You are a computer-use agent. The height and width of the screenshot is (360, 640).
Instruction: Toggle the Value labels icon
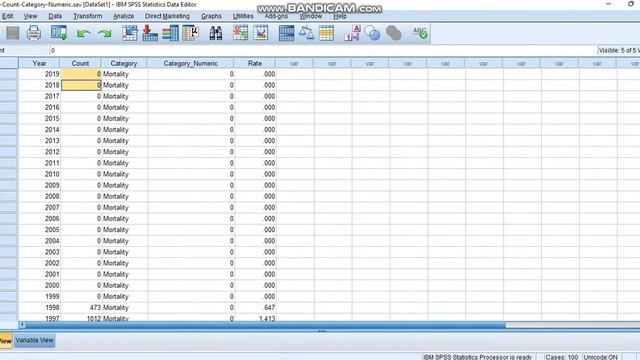[x=352, y=33]
